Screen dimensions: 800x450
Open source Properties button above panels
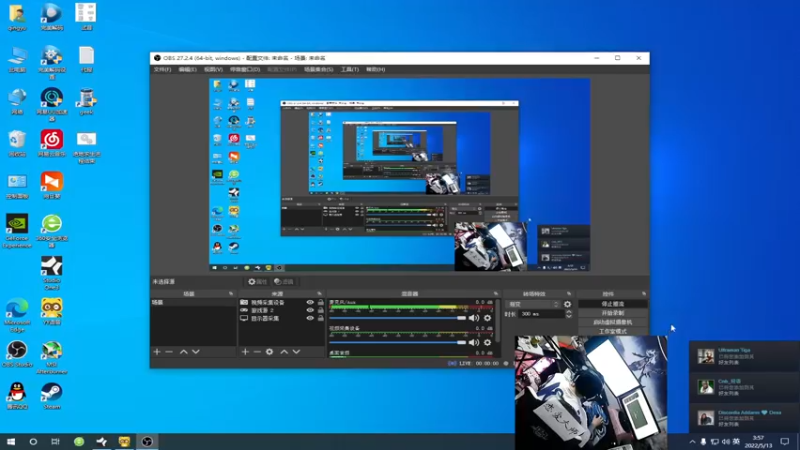coord(258,282)
